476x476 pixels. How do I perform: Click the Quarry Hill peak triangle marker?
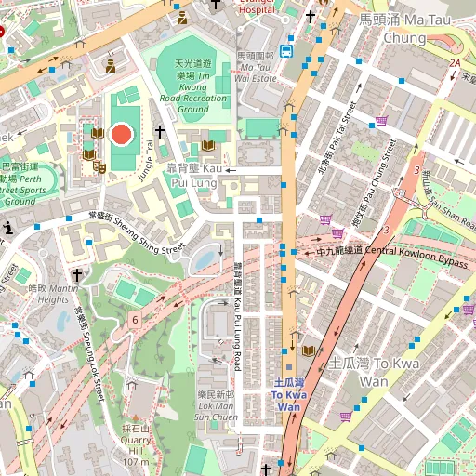tap(136, 417)
